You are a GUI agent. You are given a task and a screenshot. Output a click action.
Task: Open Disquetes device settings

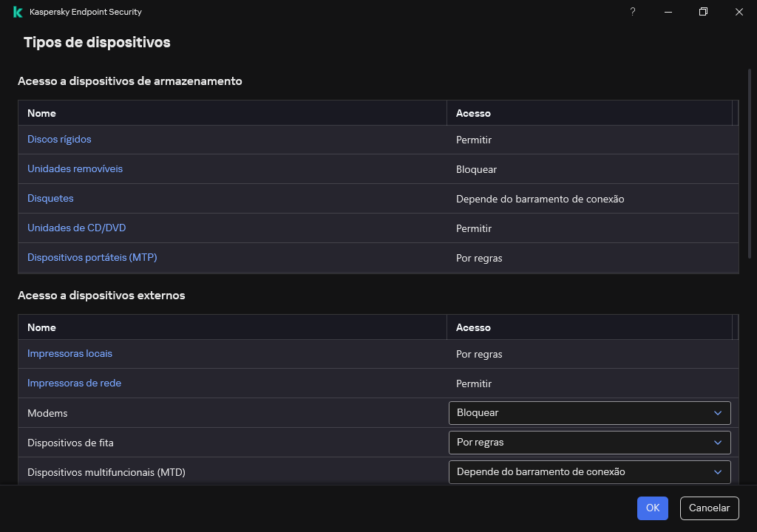(50, 198)
